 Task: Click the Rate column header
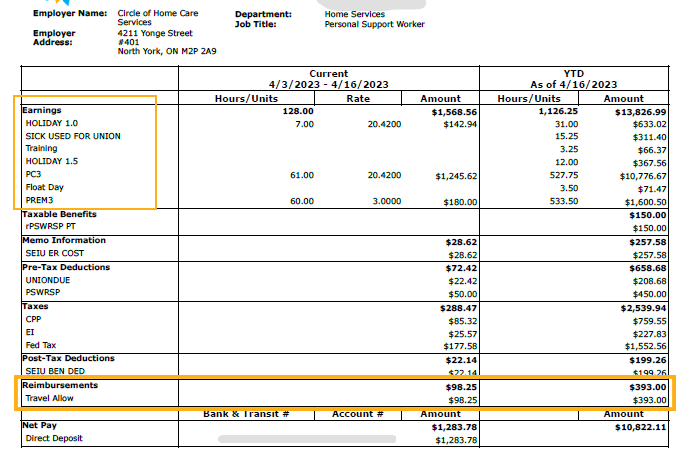pos(359,98)
